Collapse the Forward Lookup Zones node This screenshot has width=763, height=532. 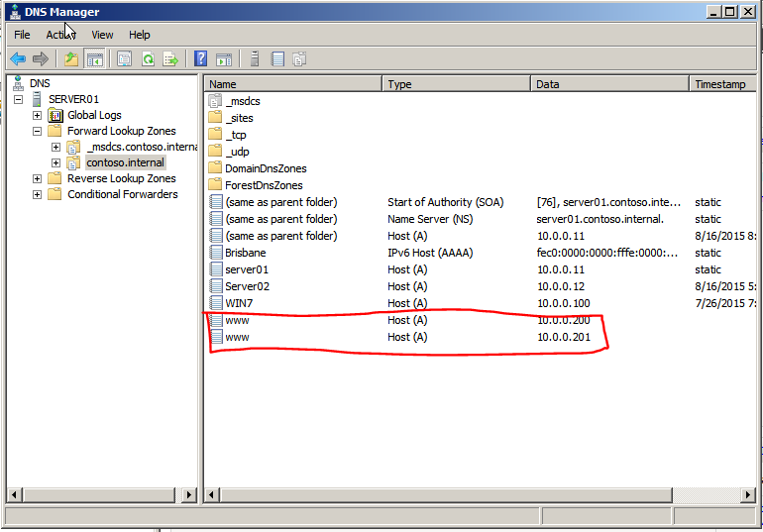click(37, 132)
